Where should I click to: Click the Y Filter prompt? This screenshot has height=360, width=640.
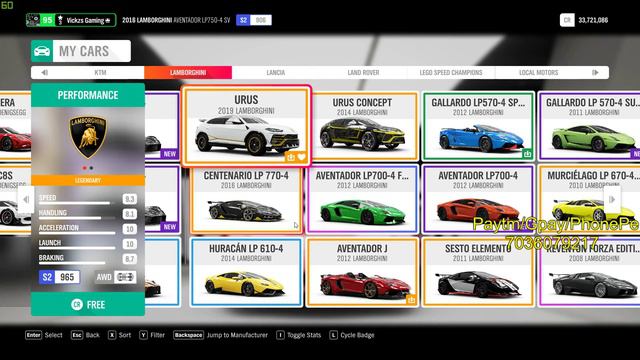152,335
